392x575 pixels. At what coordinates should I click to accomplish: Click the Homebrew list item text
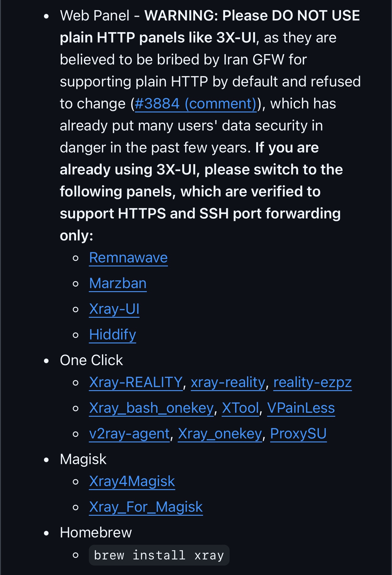pos(96,533)
